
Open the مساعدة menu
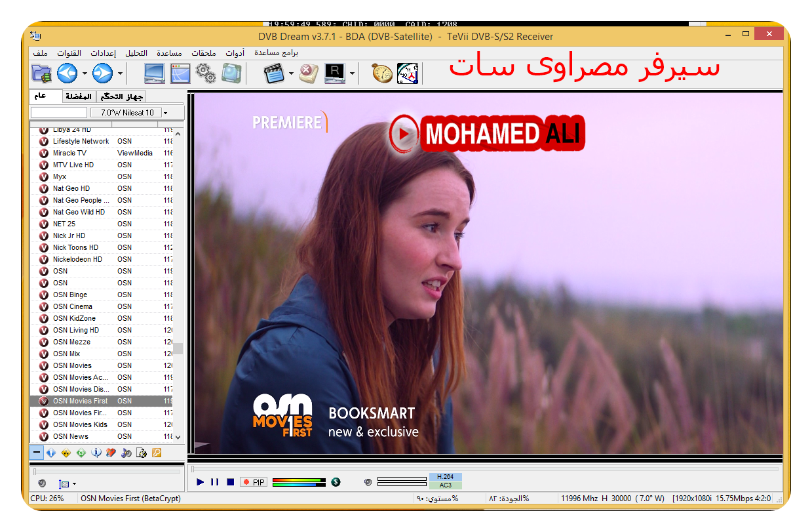[169, 52]
